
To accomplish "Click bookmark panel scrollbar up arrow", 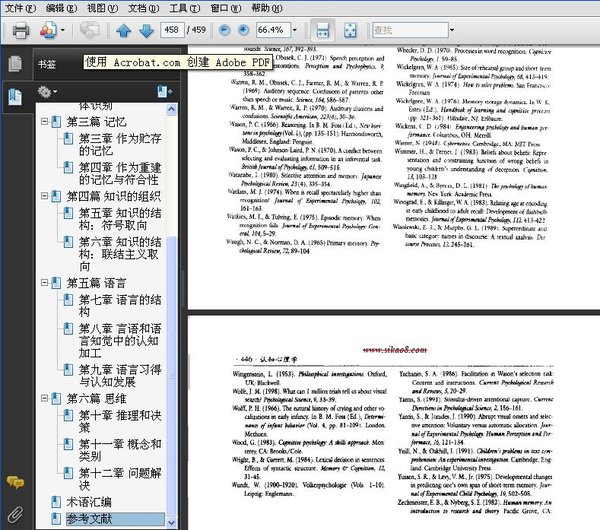I will (171, 110).
